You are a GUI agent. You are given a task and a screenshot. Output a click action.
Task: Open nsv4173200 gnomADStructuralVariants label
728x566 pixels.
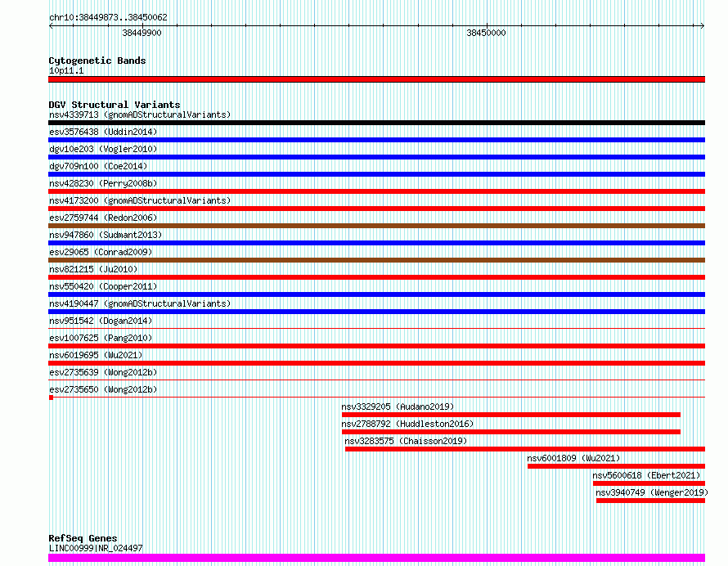point(140,200)
